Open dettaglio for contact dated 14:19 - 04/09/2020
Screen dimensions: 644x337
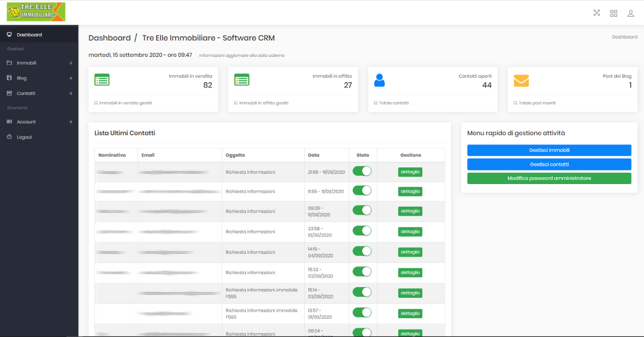click(x=410, y=252)
